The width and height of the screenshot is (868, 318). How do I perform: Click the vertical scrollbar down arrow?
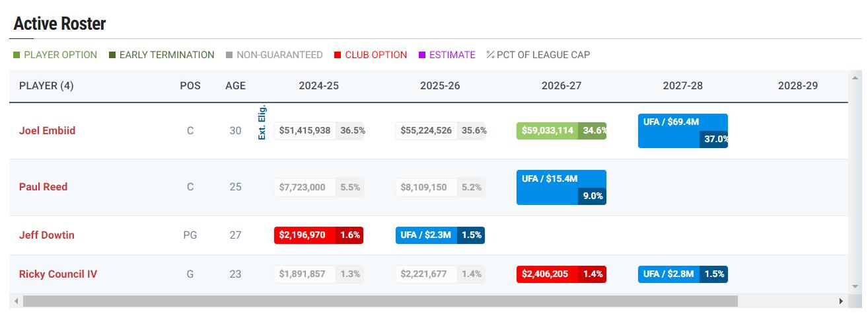tap(856, 287)
